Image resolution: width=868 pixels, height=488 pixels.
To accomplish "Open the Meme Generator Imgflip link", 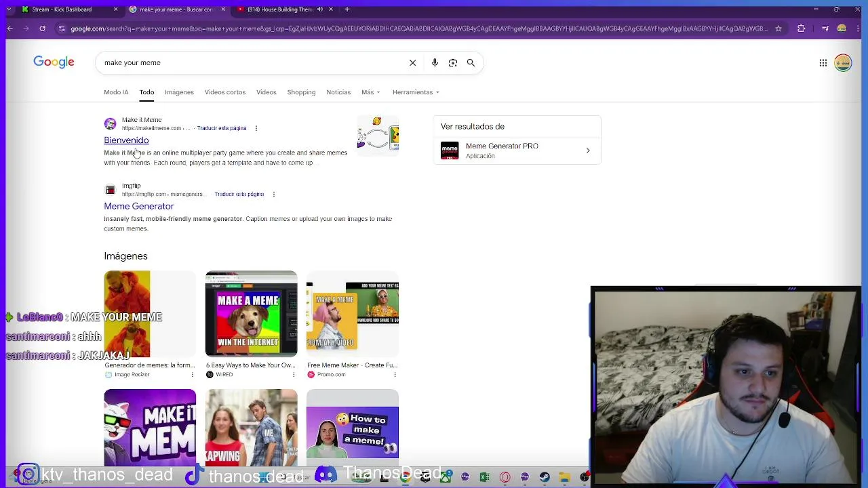I will pos(139,206).
